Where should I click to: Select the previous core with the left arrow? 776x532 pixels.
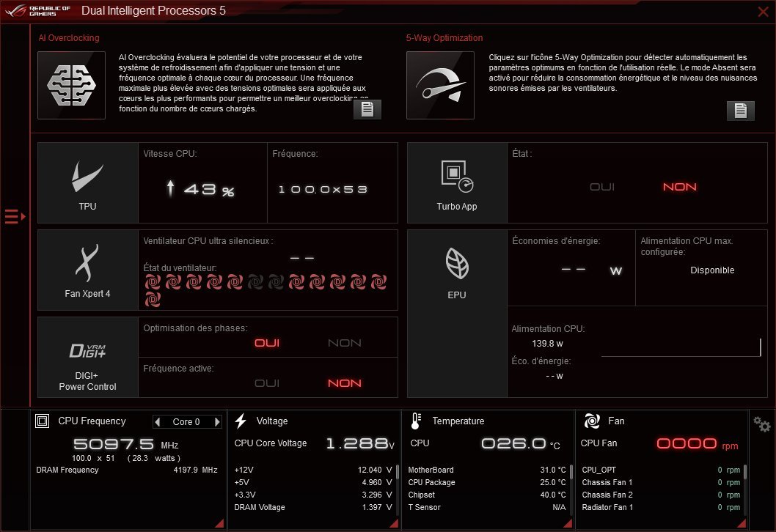[x=158, y=422]
